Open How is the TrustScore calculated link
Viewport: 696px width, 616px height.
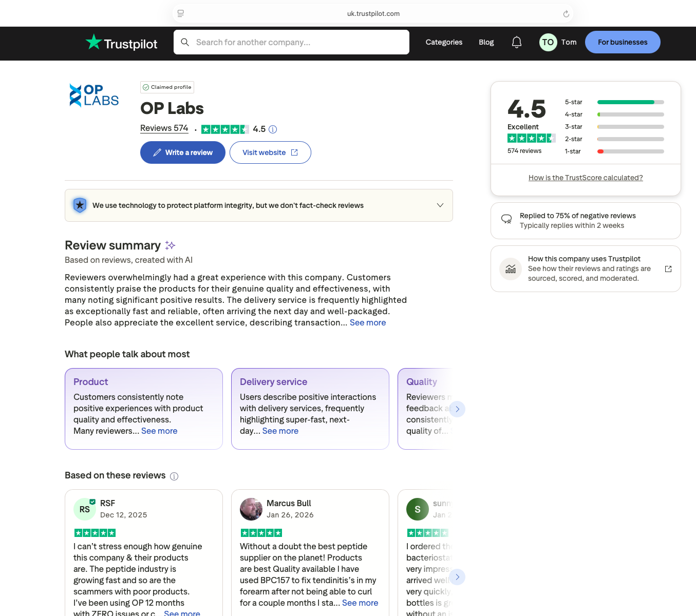click(x=586, y=178)
